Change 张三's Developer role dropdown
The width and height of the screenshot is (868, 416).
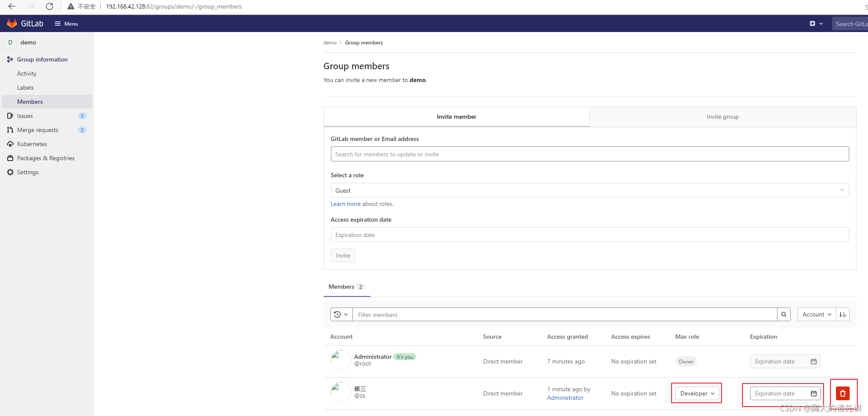[697, 393]
